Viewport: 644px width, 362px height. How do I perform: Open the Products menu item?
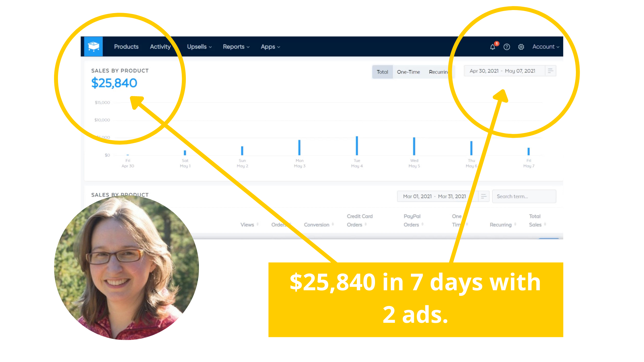point(126,47)
